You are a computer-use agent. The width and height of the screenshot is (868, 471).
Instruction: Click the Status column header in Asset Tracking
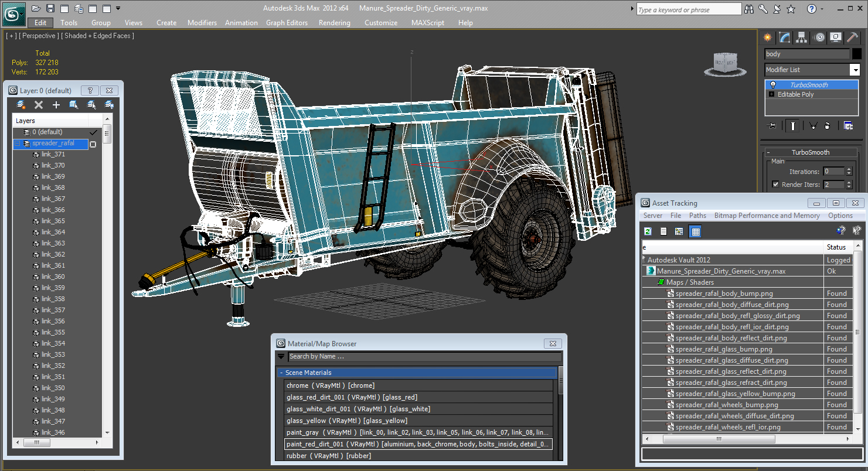(838, 247)
